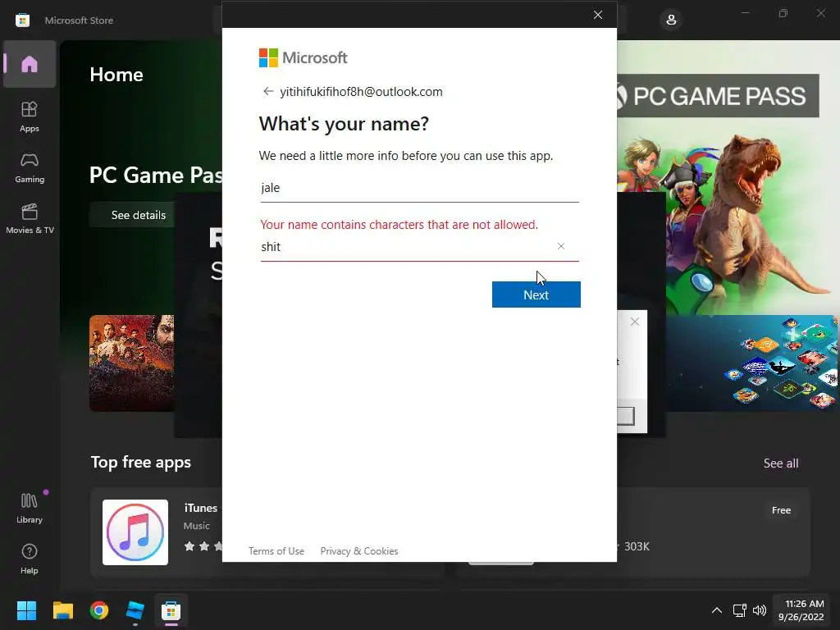This screenshot has width=840, height=630.
Task: Open Terms of Use link
Action: (276, 550)
